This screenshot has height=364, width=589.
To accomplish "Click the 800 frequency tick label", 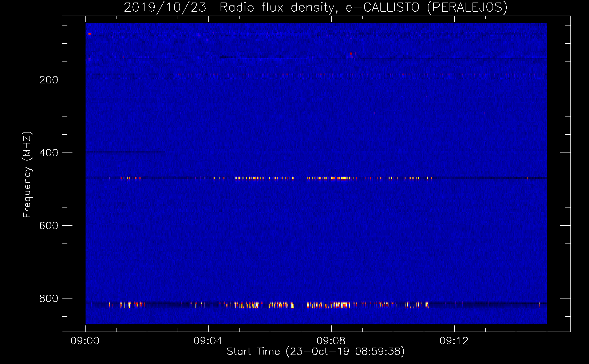I will pyautogui.click(x=49, y=298).
